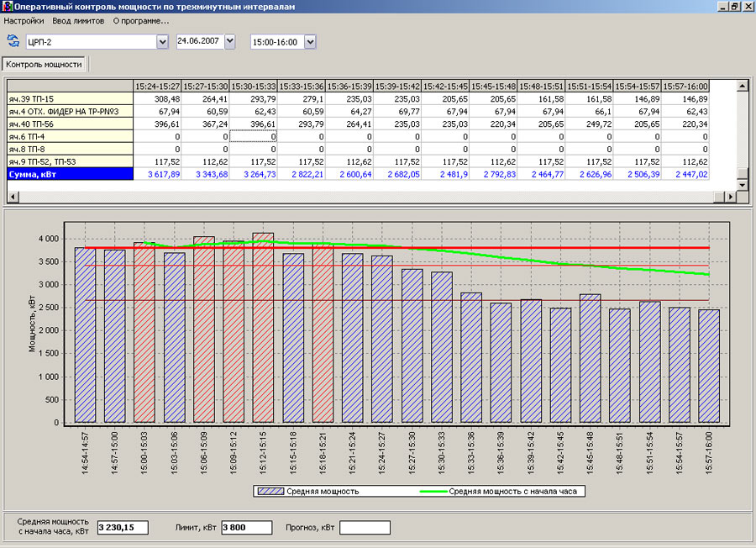Click the Средняя мощность legend swatch
Viewport: 756px width, 548px height.
[270, 491]
